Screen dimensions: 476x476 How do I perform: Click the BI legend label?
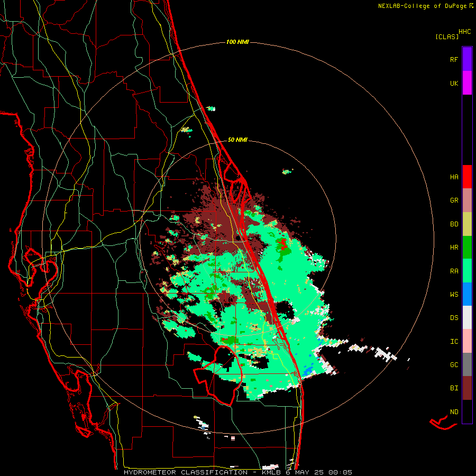tap(454, 388)
